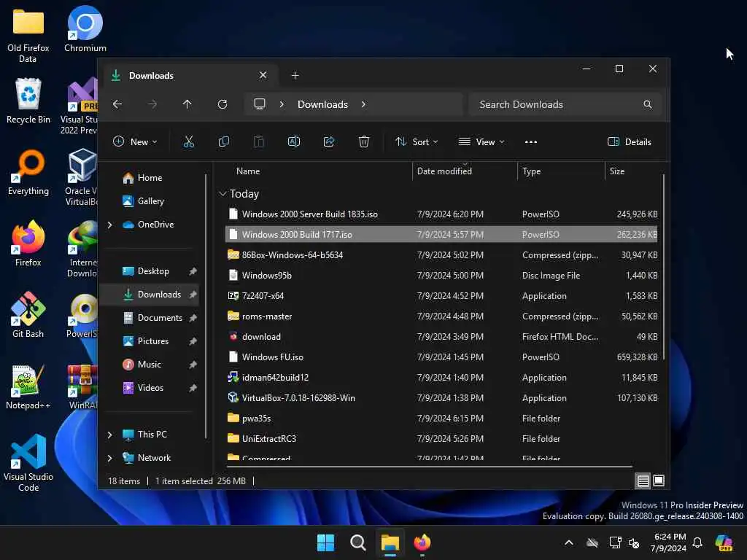Open the Windows Start menu
The width and height of the screenshot is (747, 560).
click(326, 542)
